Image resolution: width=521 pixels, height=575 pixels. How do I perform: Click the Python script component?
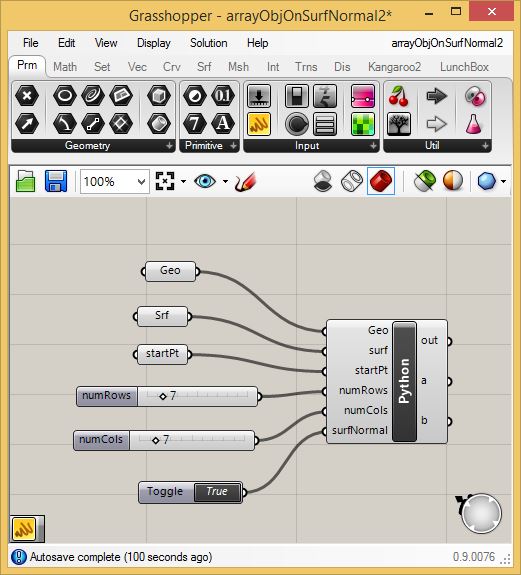tap(404, 381)
